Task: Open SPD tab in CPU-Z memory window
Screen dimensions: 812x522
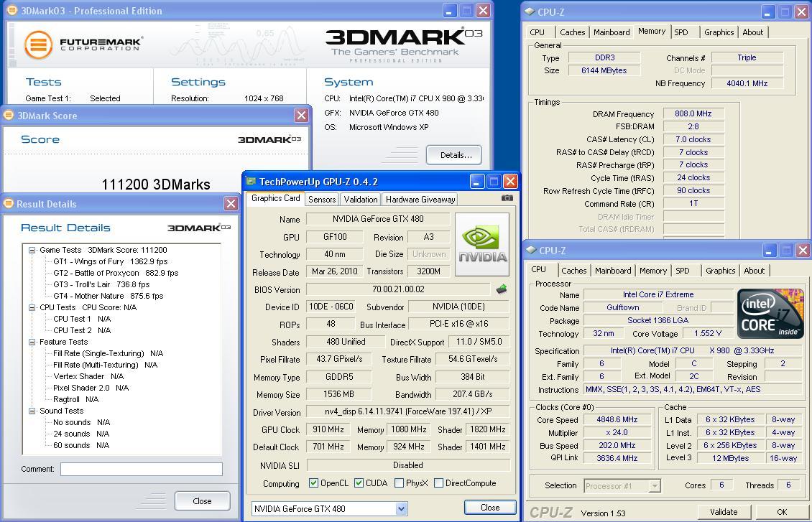Action: [x=681, y=32]
